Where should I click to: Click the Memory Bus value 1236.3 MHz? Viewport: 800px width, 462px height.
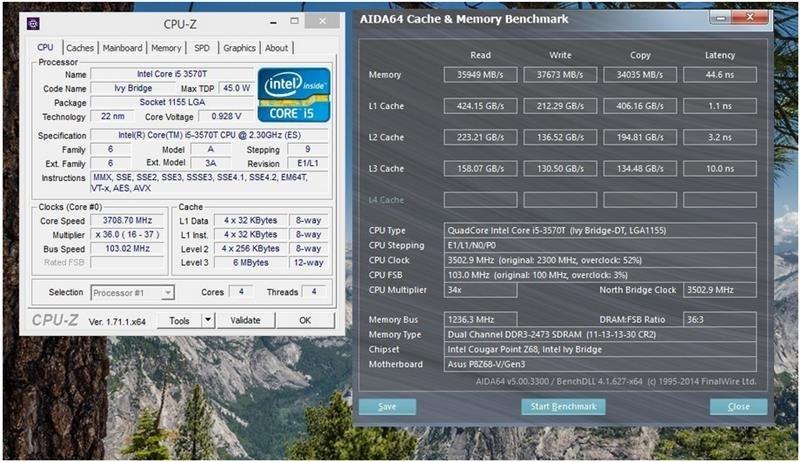point(480,320)
